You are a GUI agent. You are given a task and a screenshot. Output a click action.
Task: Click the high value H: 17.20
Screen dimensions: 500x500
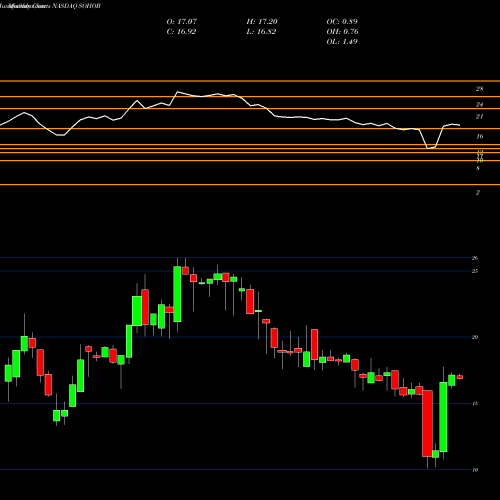tap(262, 22)
